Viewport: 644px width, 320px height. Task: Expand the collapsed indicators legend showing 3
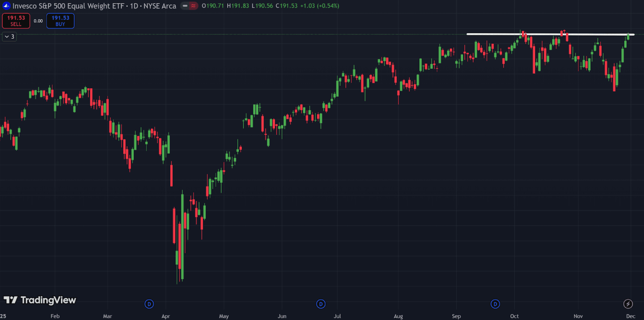coord(9,36)
